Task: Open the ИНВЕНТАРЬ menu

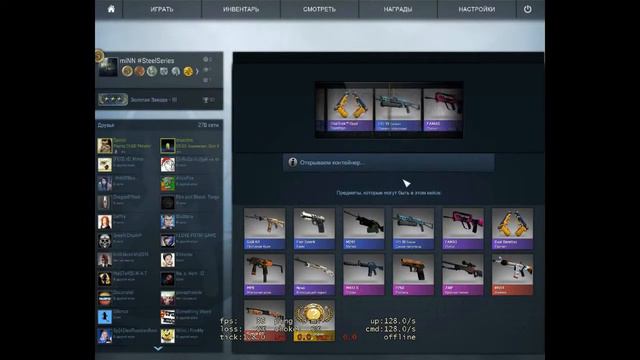Action: pos(241,9)
